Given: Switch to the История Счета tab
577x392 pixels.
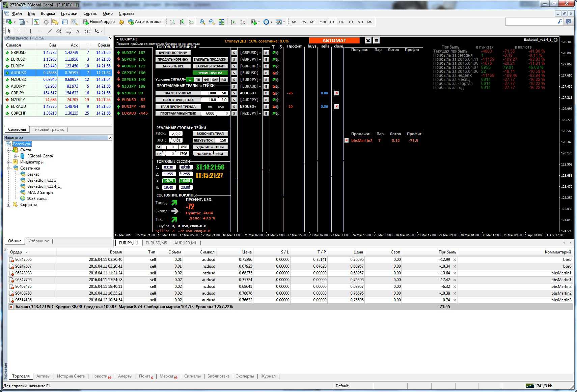Looking at the screenshot, I should 71,376.
